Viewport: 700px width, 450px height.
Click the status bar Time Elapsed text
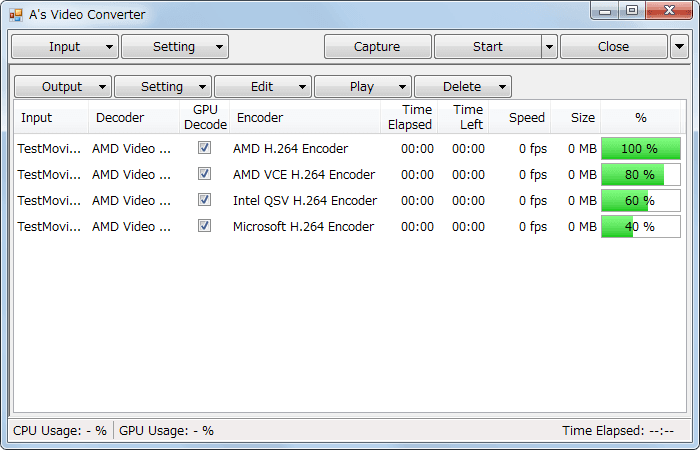618,431
